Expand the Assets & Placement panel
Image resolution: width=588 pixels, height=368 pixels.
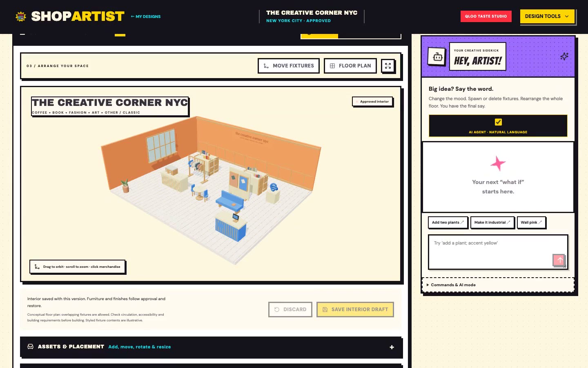click(211, 347)
